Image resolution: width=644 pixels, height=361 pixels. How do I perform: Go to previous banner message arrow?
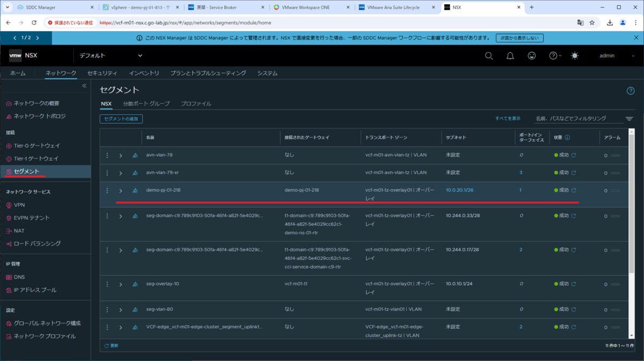[15, 38]
